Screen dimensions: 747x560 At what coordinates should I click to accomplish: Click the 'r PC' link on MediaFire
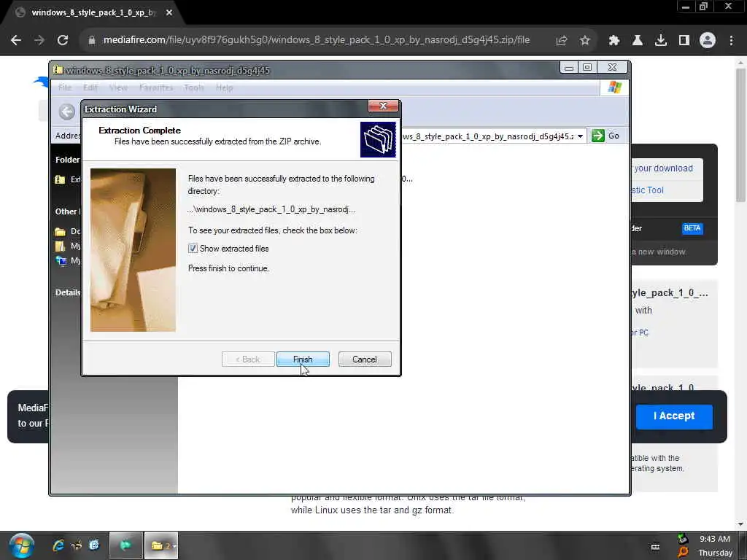point(640,332)
